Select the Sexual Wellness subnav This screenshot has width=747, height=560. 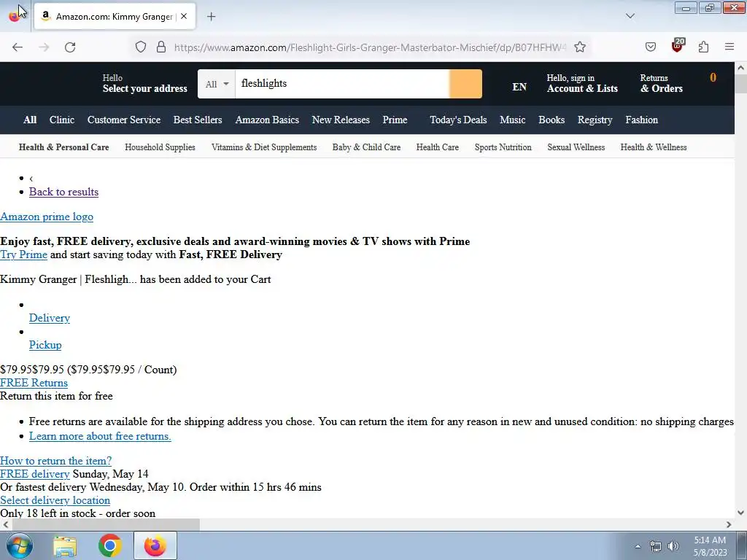576,147
